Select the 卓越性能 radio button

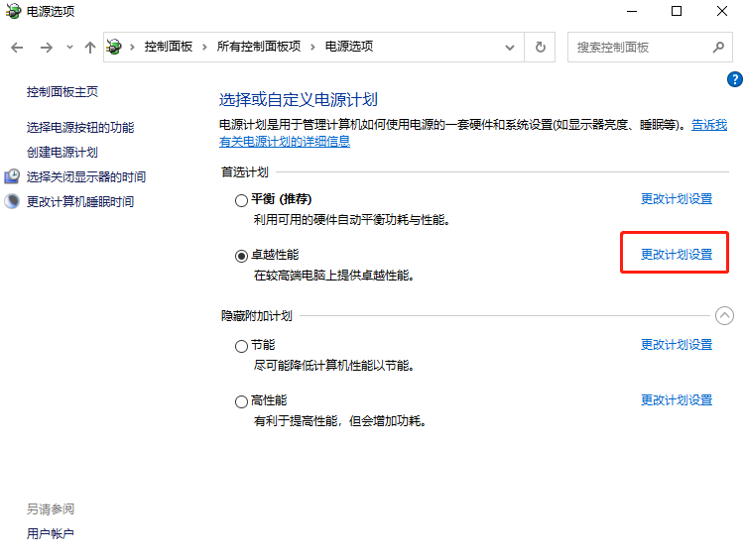(x=241, y=255)
